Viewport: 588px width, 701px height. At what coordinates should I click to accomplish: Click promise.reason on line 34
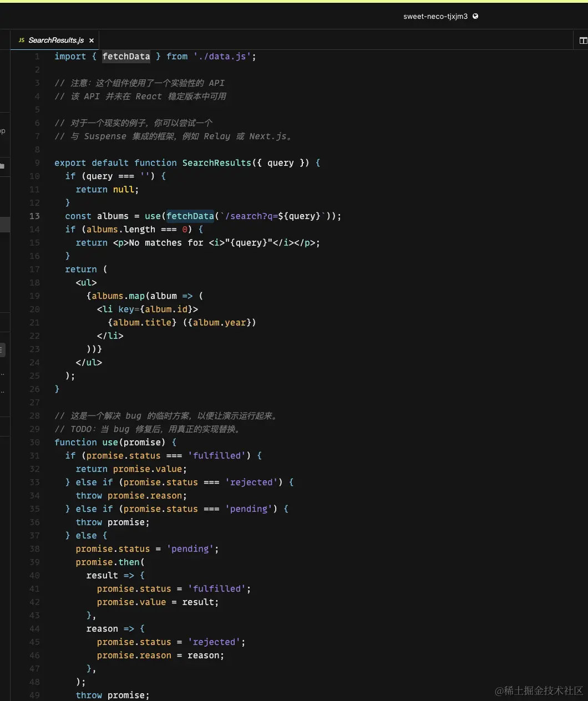click(x=145, y=496)
